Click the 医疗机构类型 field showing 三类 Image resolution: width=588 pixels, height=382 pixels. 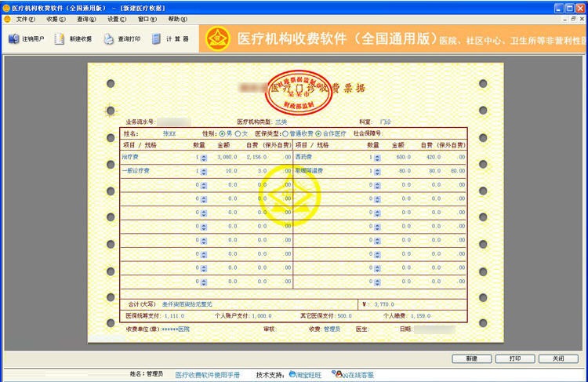[x=281, y=122]
